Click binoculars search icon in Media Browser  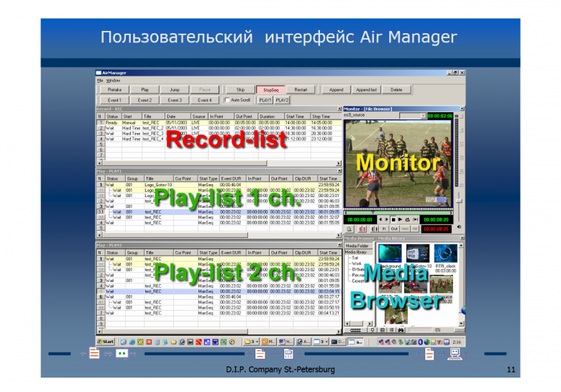[401, 329]
